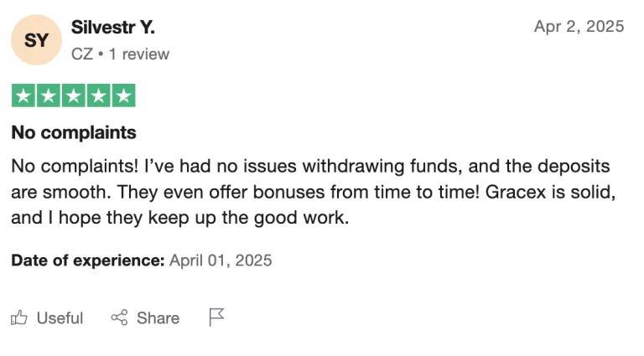Mark review helpful via Useful label

click(60, 317)
